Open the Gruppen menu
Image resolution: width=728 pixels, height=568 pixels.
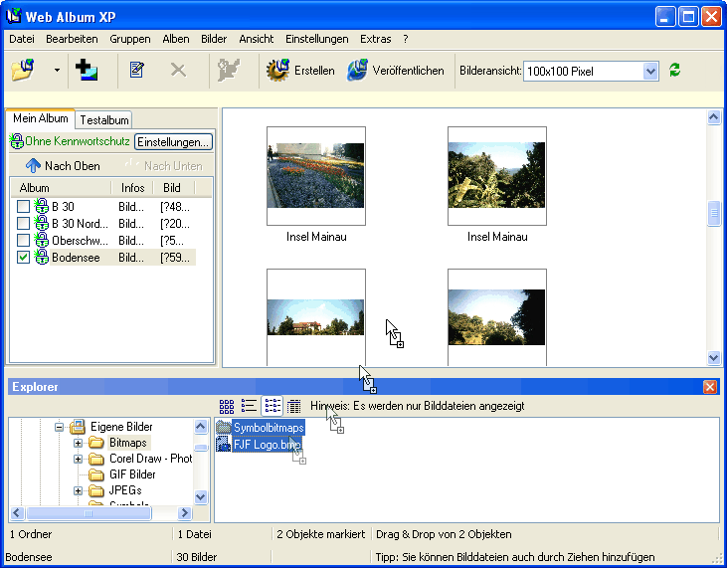tap(130, 39)
